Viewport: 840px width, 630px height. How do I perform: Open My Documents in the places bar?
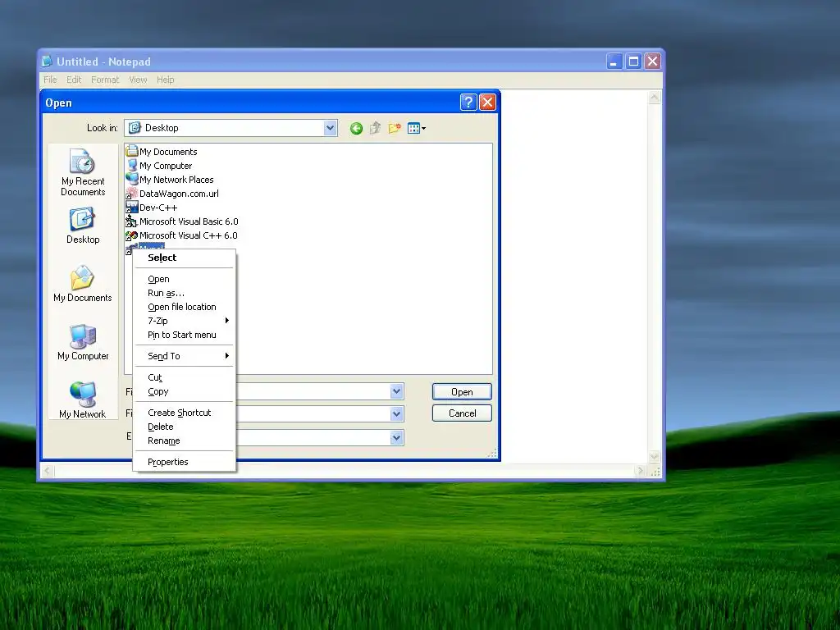[83, 284]
